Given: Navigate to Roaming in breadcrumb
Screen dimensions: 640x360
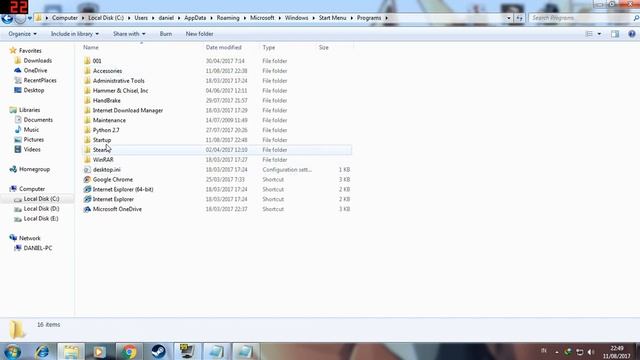Looking at the screenshot, I should tap(228, 18).
